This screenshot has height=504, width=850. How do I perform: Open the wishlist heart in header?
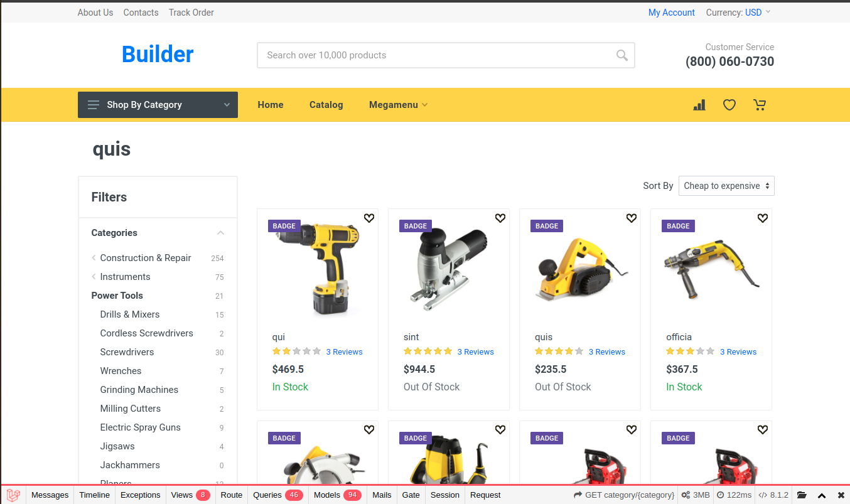[x=729, y=105]
